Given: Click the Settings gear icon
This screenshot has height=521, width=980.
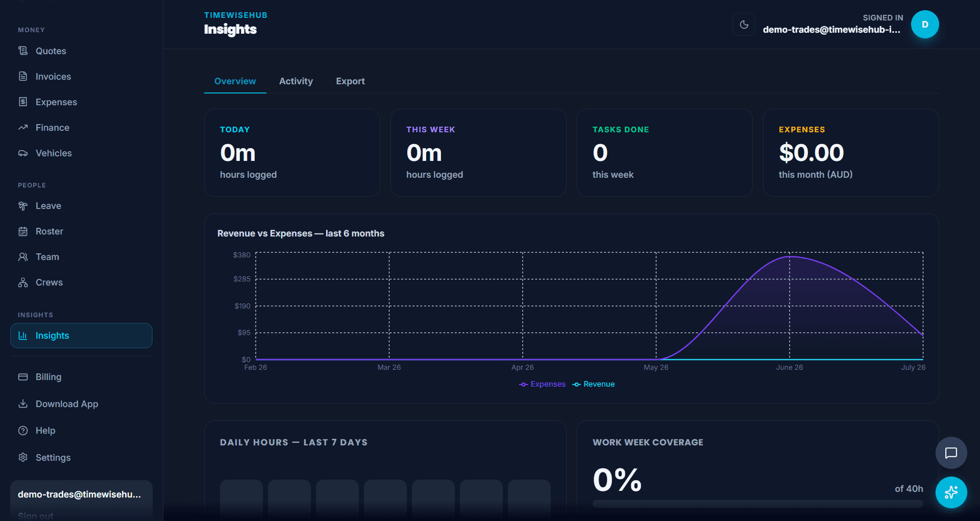Looking at the screenshot, I should (23, 457).
